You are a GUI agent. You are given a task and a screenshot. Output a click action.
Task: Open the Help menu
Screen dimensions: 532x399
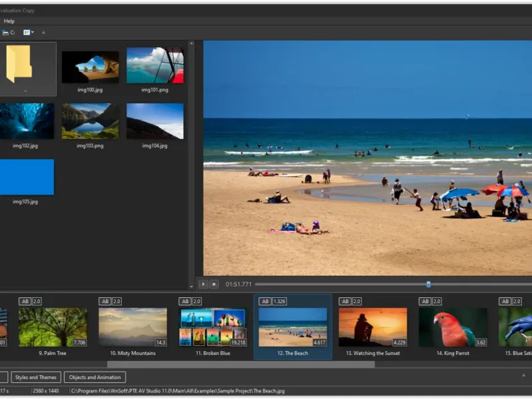tap(9, 21)
